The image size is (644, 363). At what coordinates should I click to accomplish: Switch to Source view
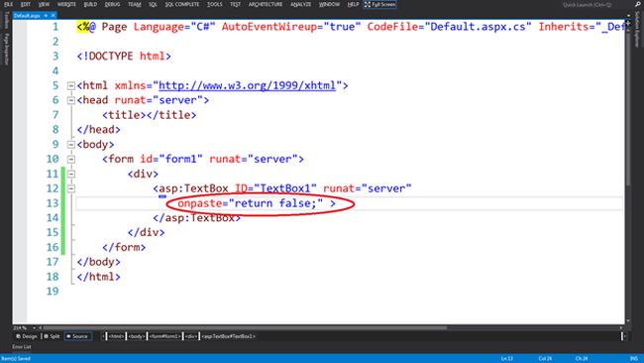pyautogui.click(x=77, y=336)
